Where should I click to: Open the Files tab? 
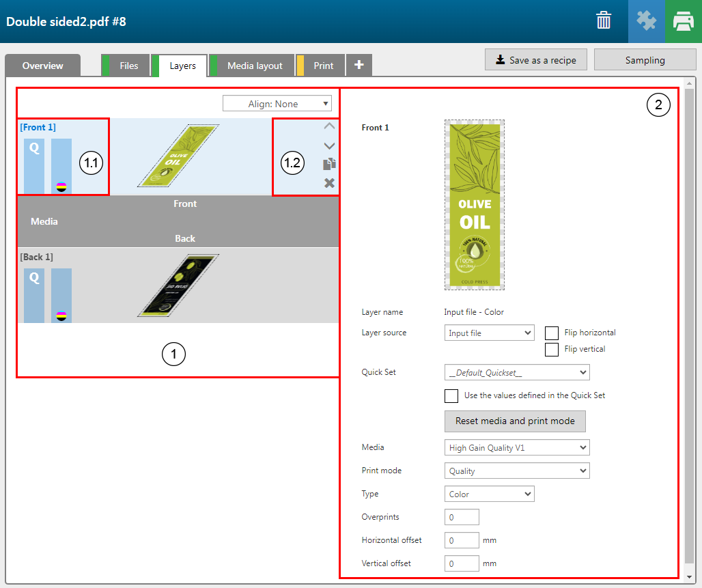(x=128, y=66)
